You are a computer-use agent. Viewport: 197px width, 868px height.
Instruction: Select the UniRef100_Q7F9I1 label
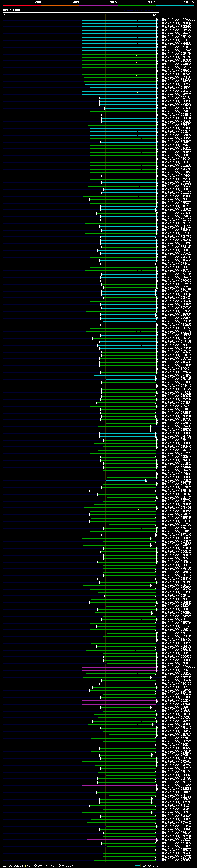pos(176,71)
